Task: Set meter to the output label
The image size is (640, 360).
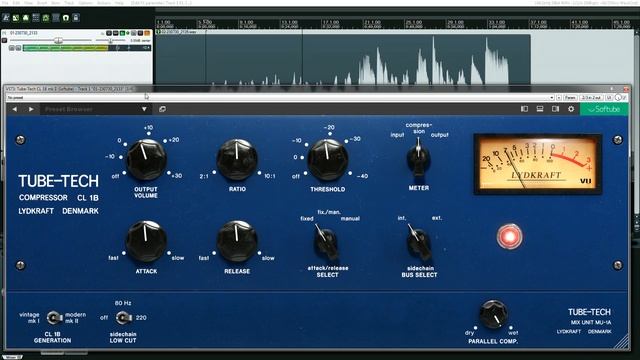Action: (440, 135)
